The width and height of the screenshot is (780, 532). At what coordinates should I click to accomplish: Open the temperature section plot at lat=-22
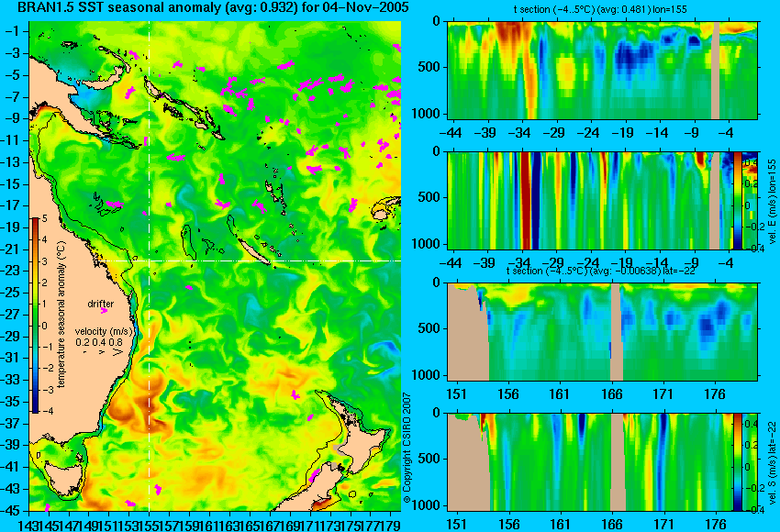[x=602, y=332]
